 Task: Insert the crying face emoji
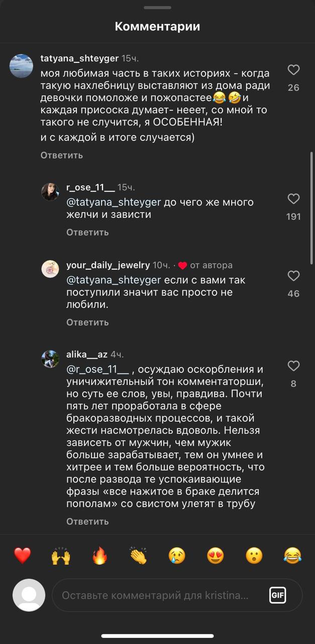[177, 555]
